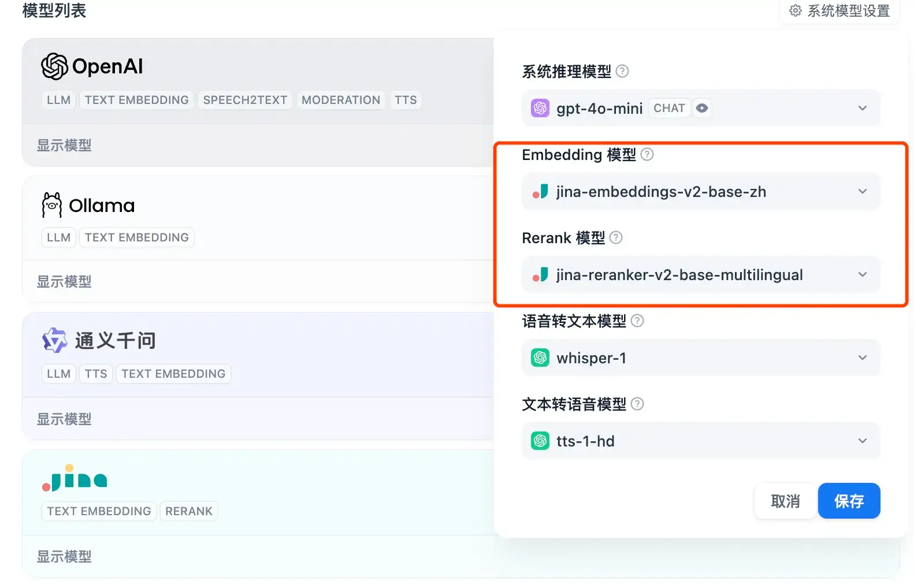Open the Rerank model dropdown jina-reranker-v2-base-multilingual
914x588 pixels.
pos(701,274)
